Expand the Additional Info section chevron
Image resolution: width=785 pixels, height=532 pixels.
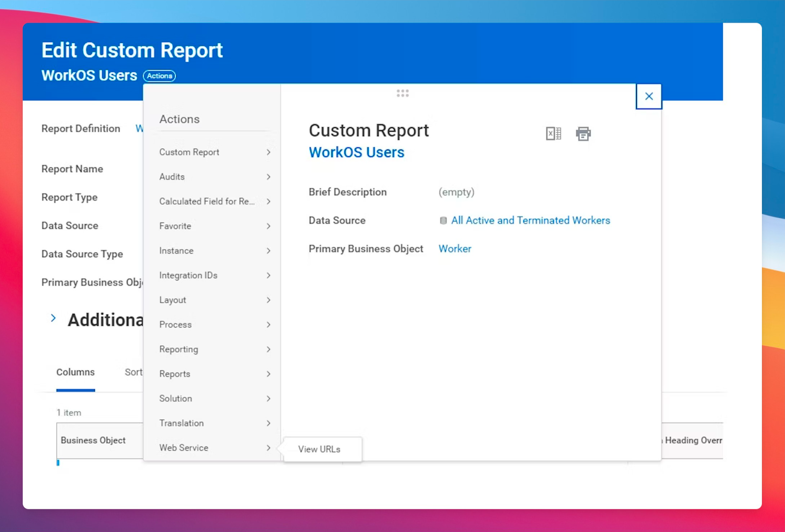click(x=53, y=318)
